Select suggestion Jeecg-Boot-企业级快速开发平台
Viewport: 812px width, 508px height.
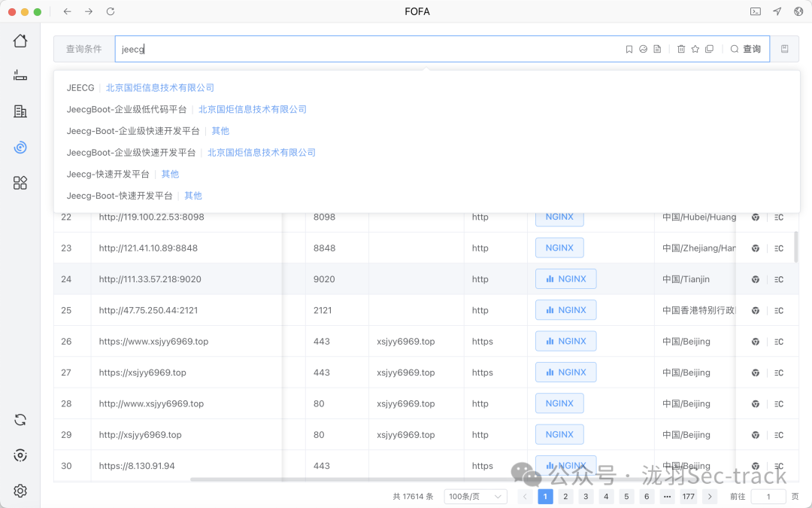tap(132, 131)
